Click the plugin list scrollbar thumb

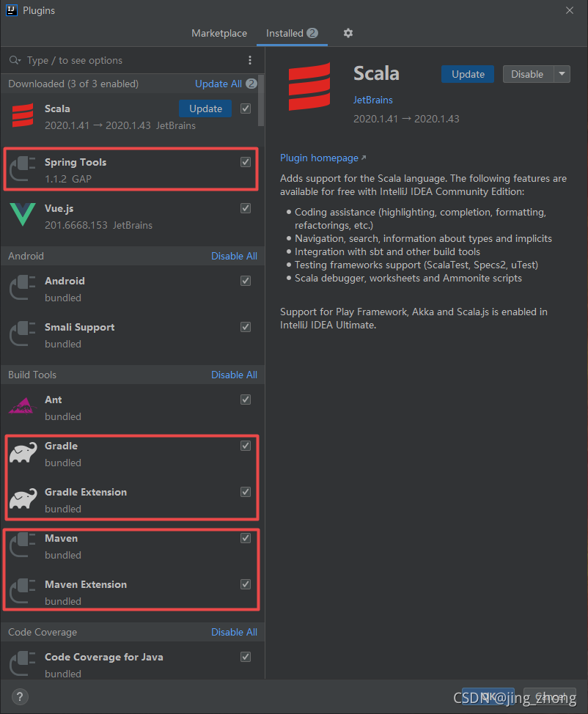point(261,100)
